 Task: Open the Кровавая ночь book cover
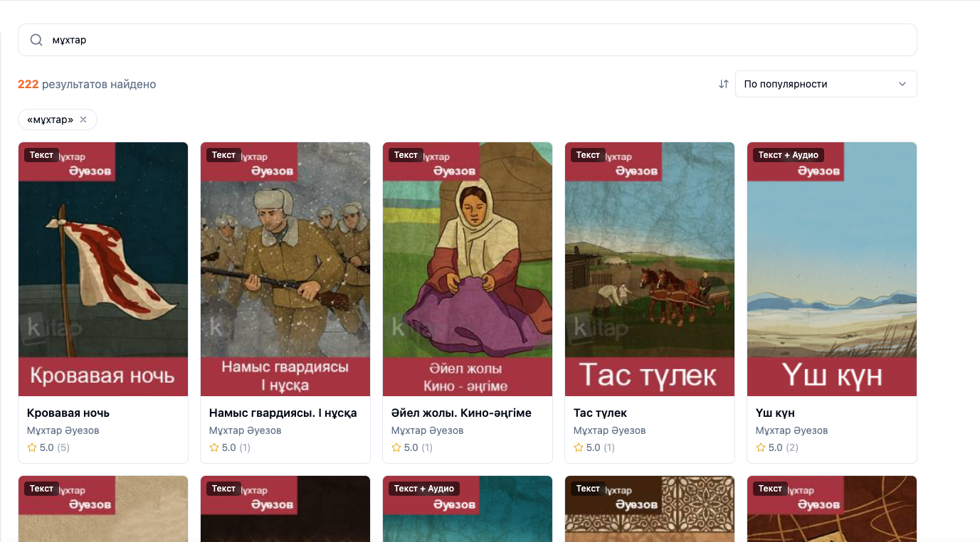[103, 269]
